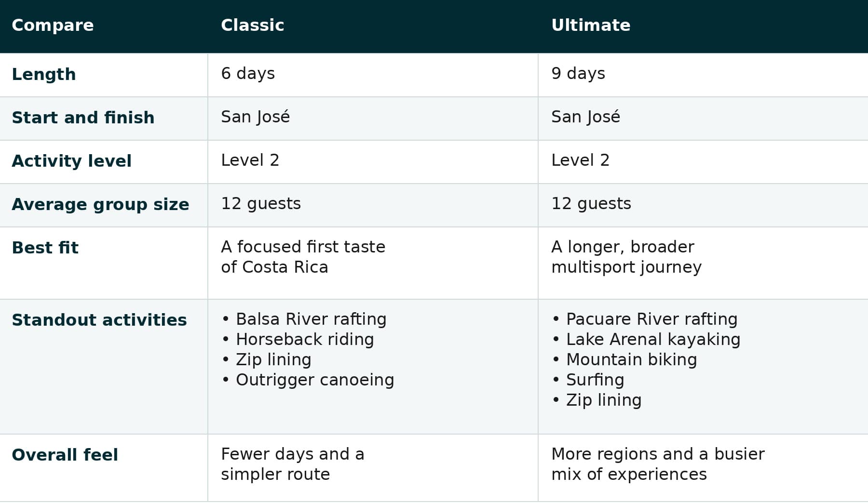Select the Start and finish row label
Screen dimensions: 868x503
83,118
